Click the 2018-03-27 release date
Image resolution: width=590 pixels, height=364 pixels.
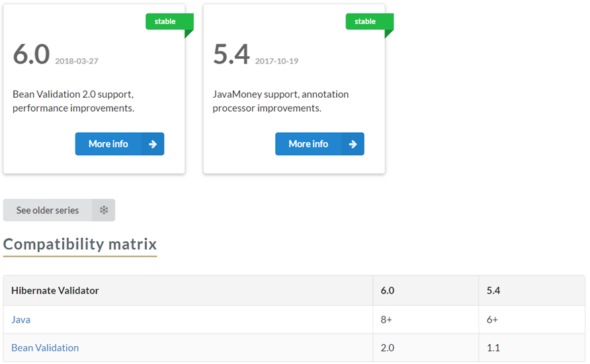point(77,61)
